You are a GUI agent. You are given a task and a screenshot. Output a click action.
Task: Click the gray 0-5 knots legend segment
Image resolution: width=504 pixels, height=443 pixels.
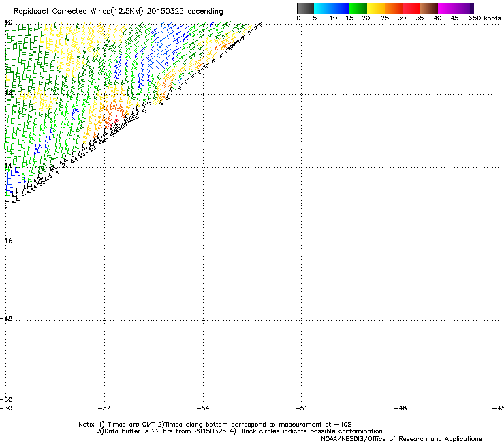click(x=305, y=8)
